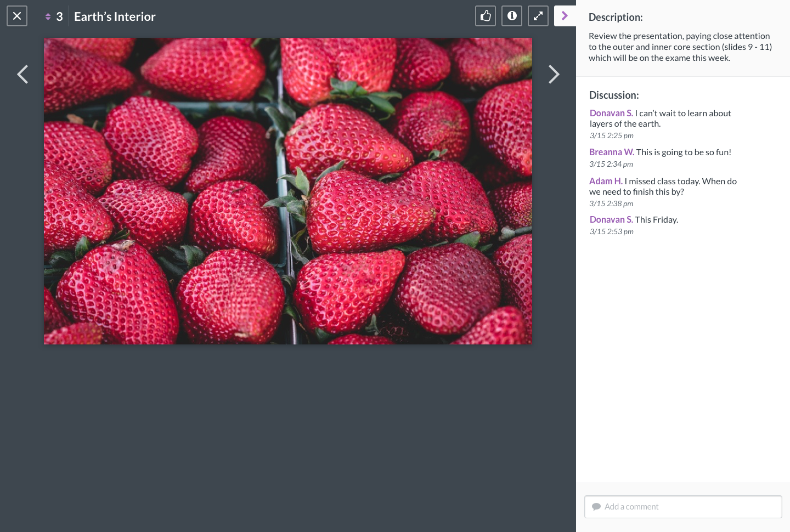Image resolution: width=790 pixels, height=532 pixels.
Task: Click the comment text This Friday.
Action: point(657,219)
